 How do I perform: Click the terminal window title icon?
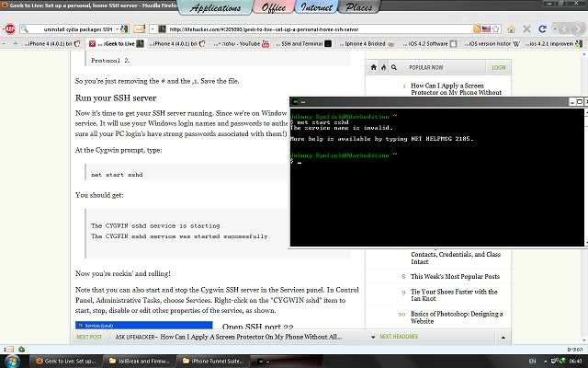pyautogui.click(x=296, y=101)
